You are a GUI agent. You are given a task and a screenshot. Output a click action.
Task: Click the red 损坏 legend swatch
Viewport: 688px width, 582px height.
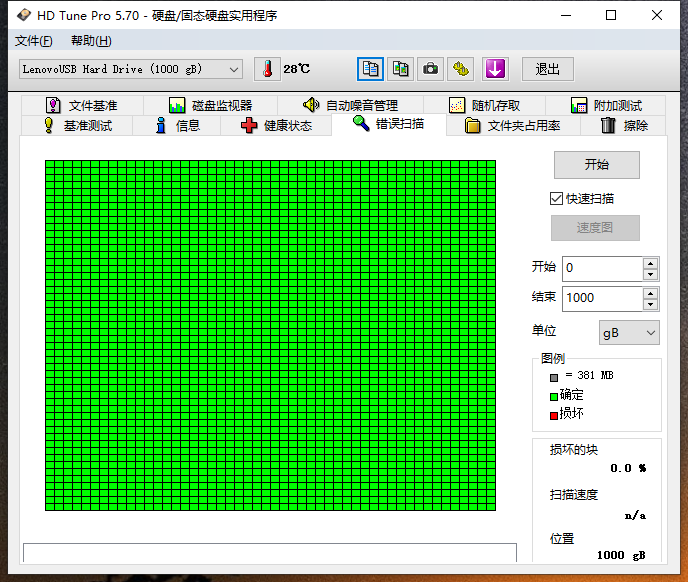[x=554, y=416]
